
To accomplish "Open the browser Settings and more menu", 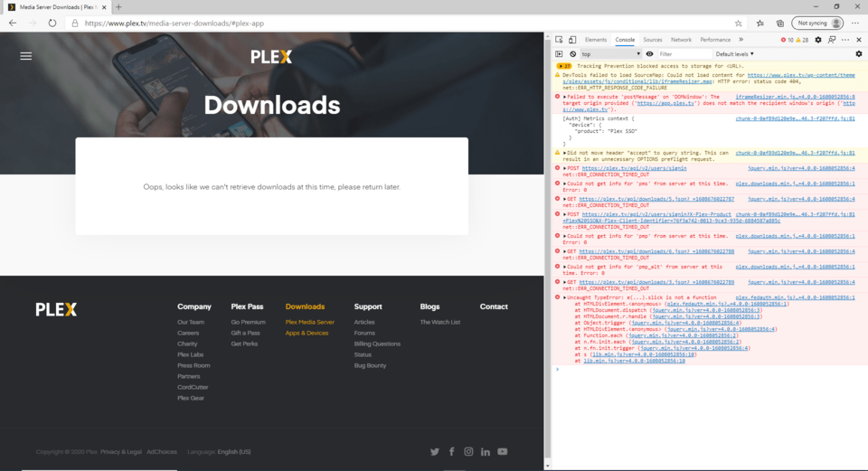I will (855, 24).
